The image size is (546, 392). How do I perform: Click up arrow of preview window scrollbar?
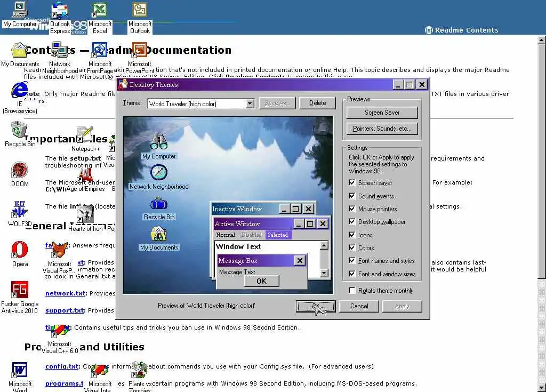(324, 246)
